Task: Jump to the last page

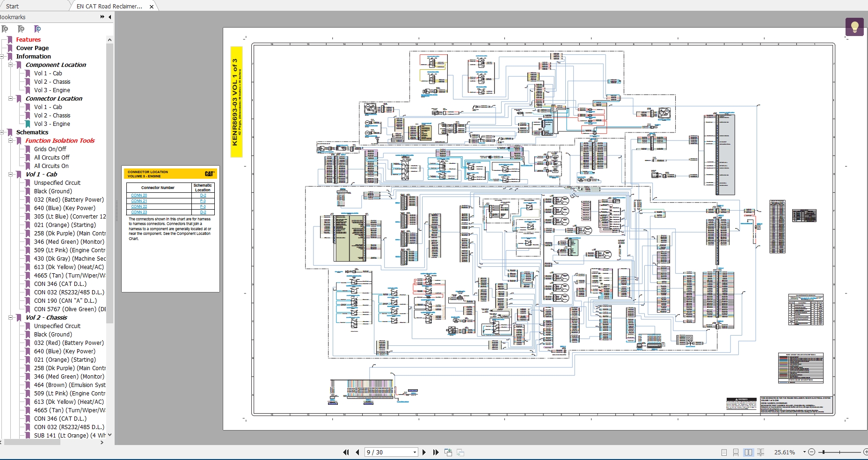Action: pos(436,452)
